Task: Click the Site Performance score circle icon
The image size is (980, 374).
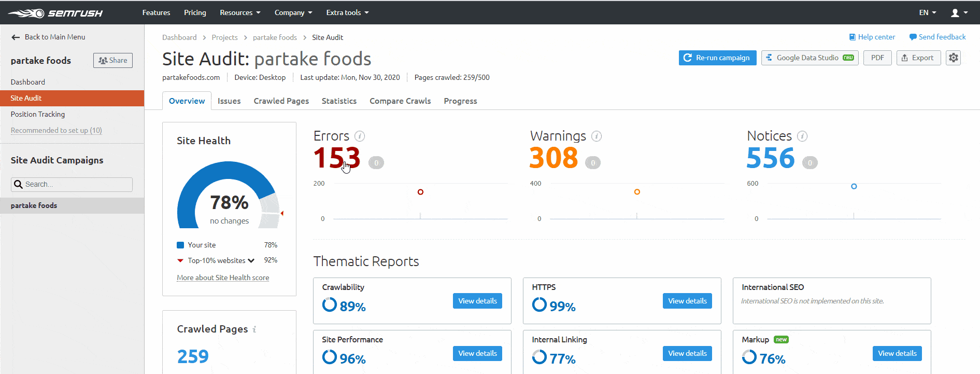Action: pyautogui.click(x=330, y=357)
